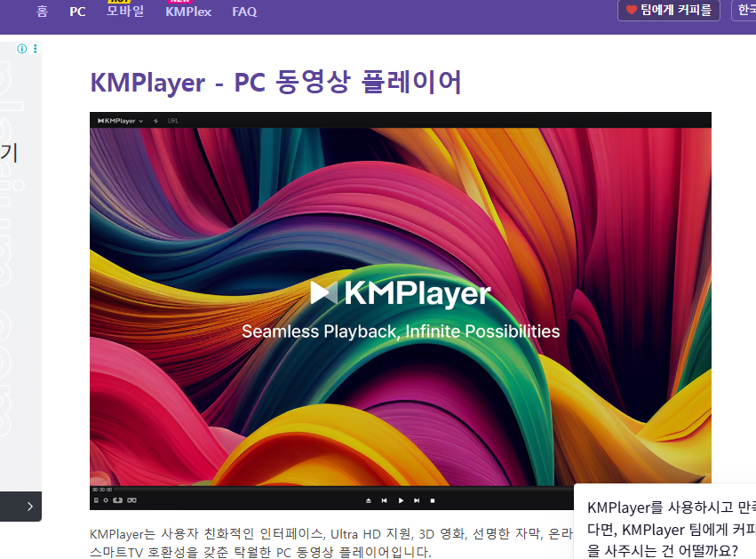
Task: Toggle 3D mode with the glasses icon
Action: (x=117, y=499)
